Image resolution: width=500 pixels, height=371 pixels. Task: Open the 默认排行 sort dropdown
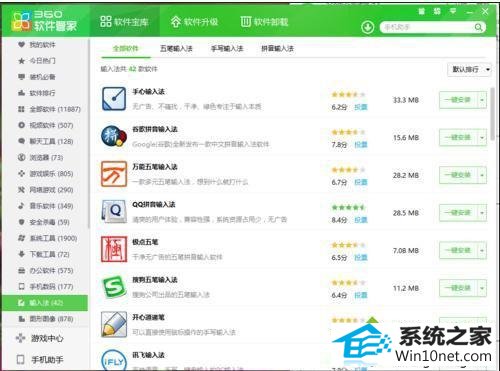pyautogui.click(x=469, y=69)
